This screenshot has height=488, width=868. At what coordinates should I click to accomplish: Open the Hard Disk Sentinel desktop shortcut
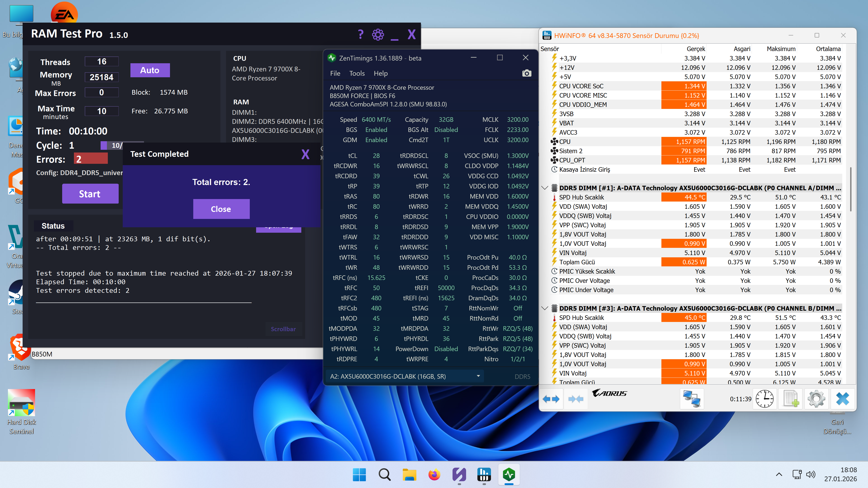coord(21,412)
